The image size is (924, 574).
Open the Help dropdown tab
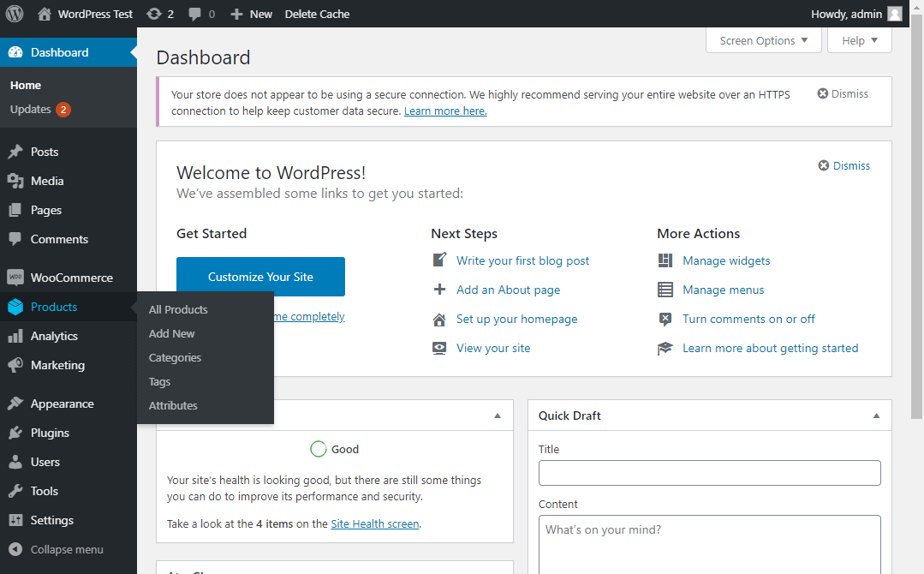click(x=859, y=40)
